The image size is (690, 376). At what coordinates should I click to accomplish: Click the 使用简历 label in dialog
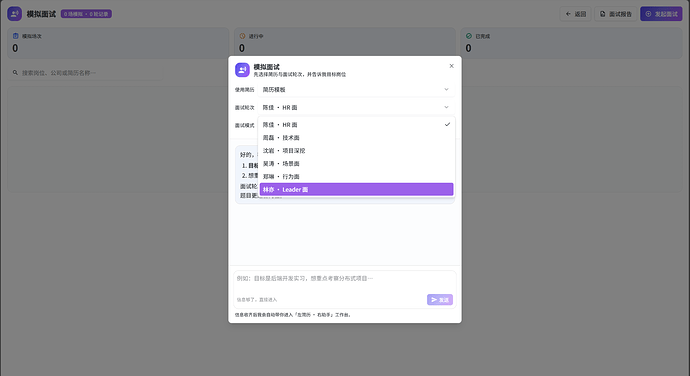tap(245, 90)
